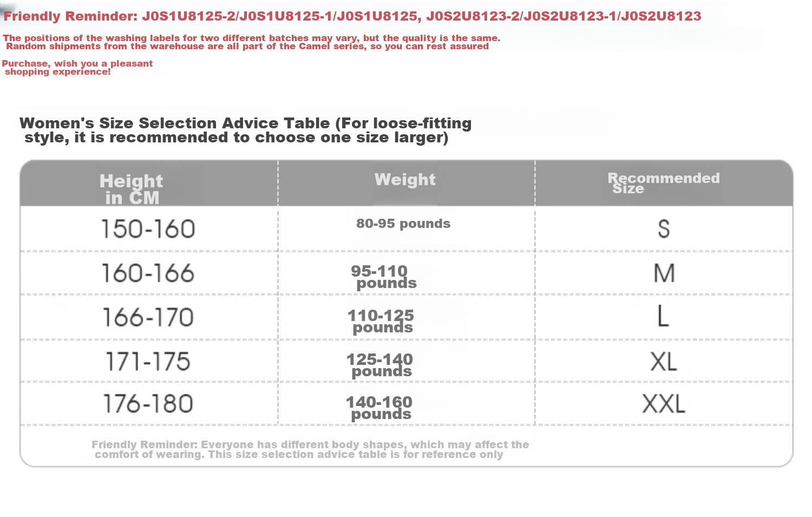812x517 pixels.
Task: Choose the XXL recommended size
Action: [664, 404]
